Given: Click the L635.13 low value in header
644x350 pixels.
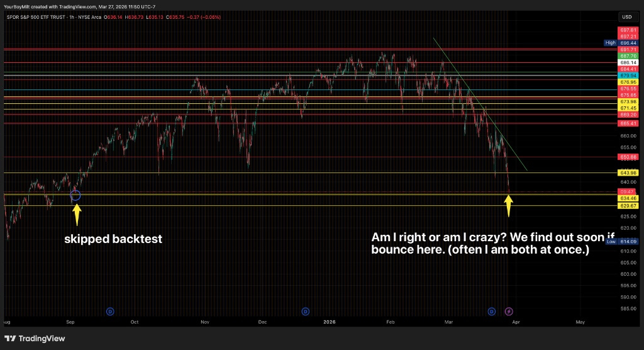Looking at the screenshot, I should (155, 17).
